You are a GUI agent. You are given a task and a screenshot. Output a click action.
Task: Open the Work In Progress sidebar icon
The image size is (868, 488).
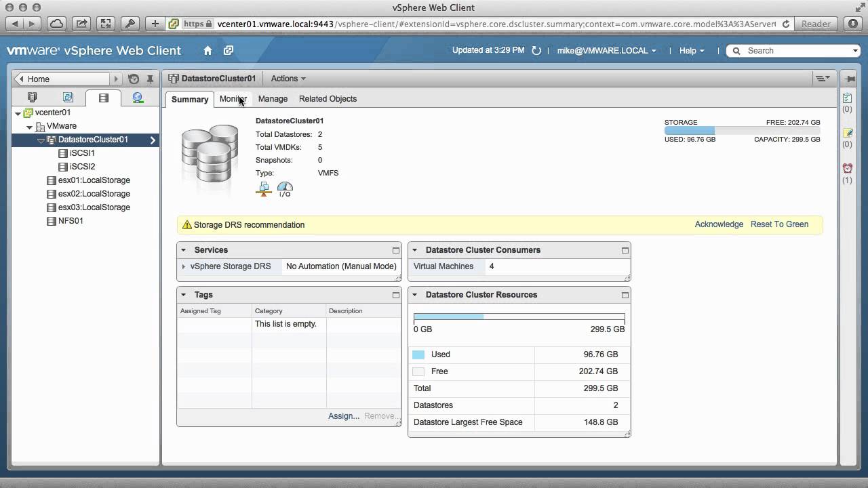(x=847, y=134)
